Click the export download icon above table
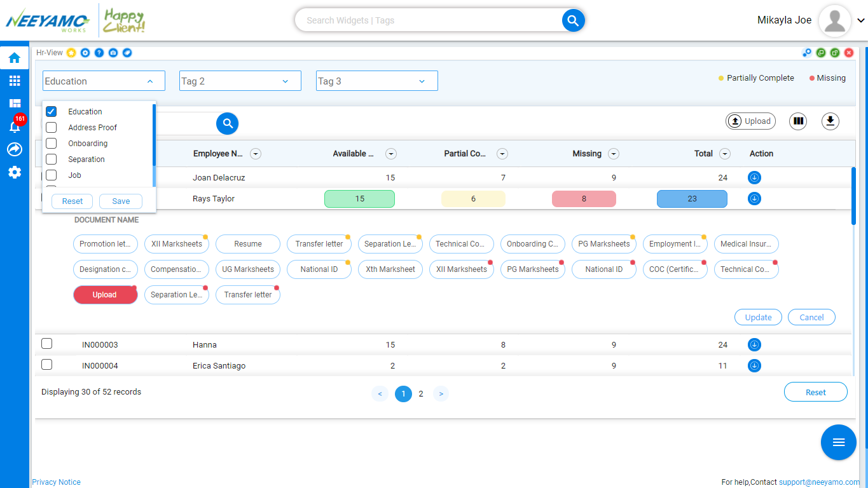 [830, 121]
